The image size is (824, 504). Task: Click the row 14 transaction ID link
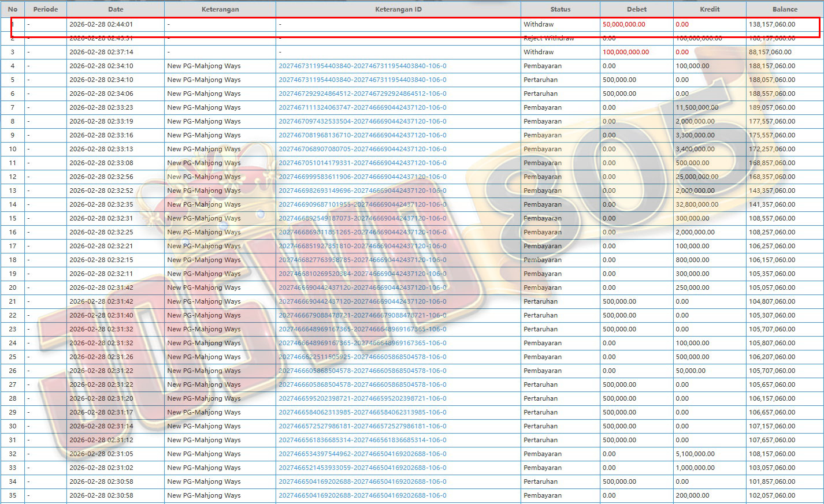coord(362,204)
